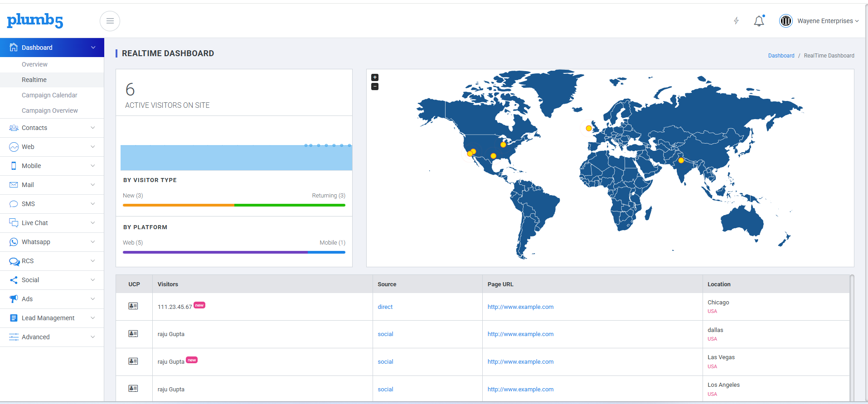Click the Whatsapp sidebar icon
This screenshot has width=868, height=404.
(14, 242)
